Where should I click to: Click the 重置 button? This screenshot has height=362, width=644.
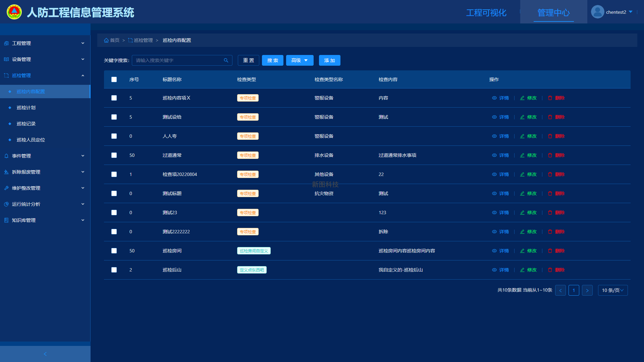(x=249, y=60)
